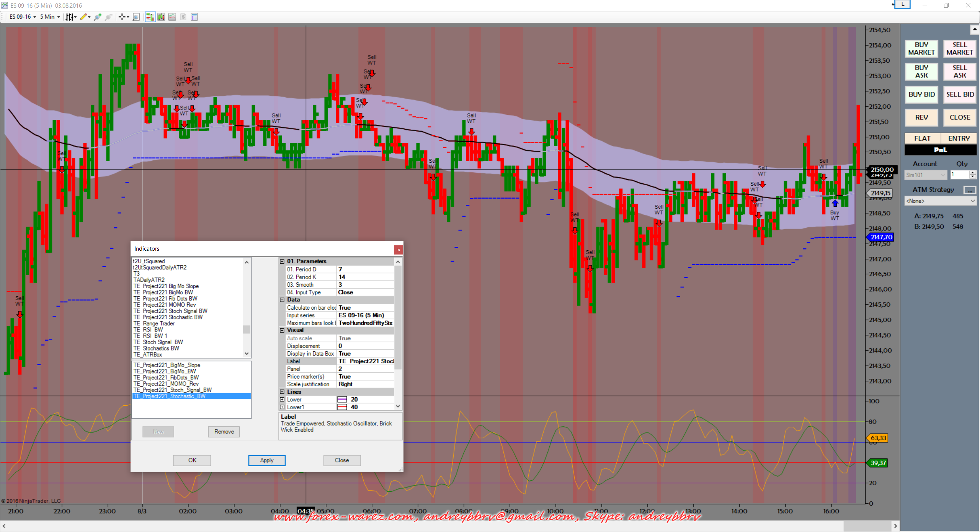Open the Indicators line-chart icon
The width and height of the screenshot is (980, 532).
pyautogui.click(x=172, y=17)
